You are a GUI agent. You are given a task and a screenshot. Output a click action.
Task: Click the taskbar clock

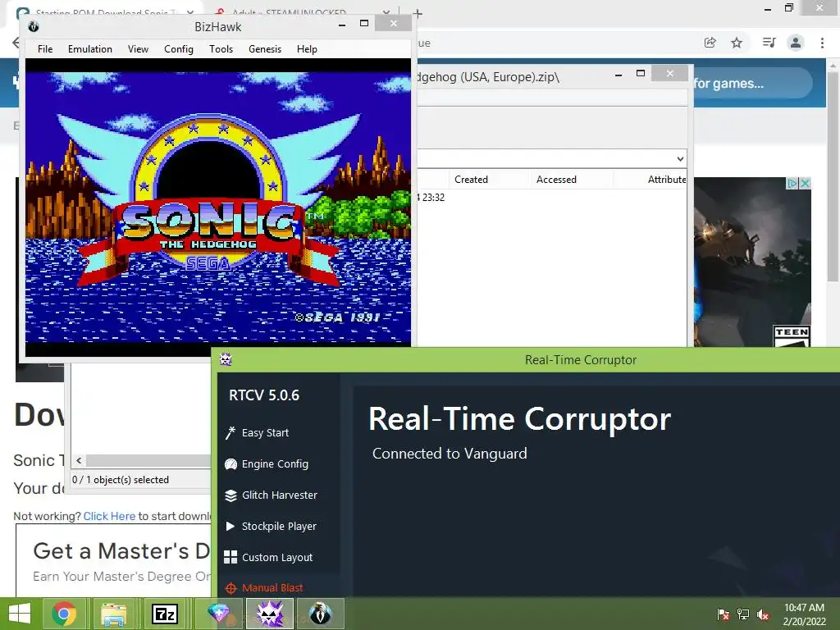tap(804, 614)
